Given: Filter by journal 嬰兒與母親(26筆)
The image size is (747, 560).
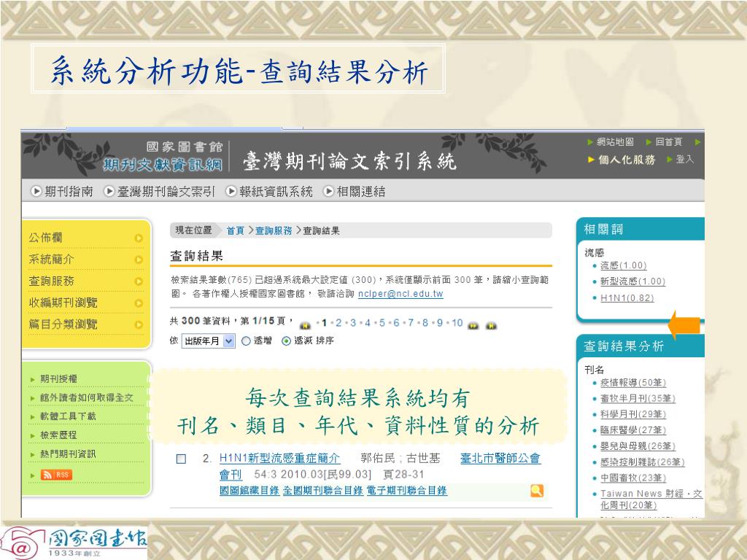Looking at the screenshot, I should click(x=638, y=446).
